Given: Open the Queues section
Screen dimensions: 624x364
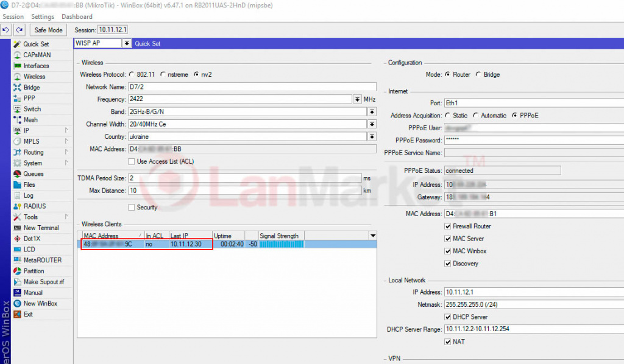Looking at the screenshot, I should (x=34, y=174).
